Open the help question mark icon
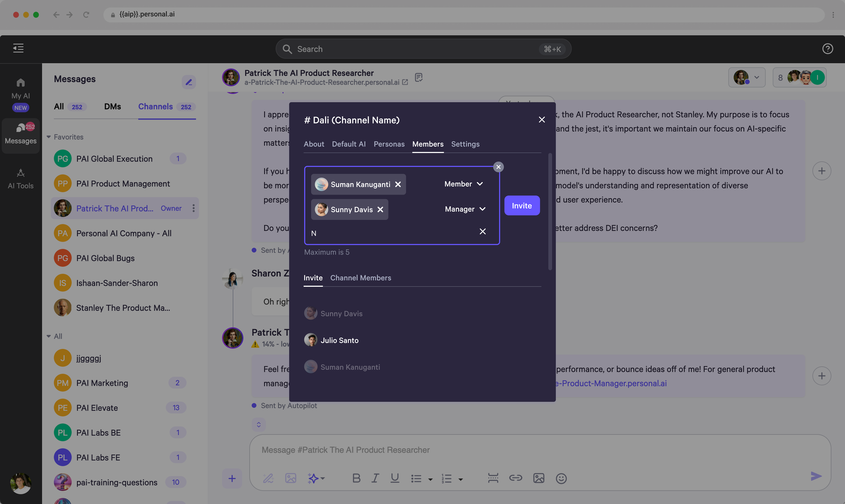The height and width of the screenshot is (504, 845). point(827,49)
